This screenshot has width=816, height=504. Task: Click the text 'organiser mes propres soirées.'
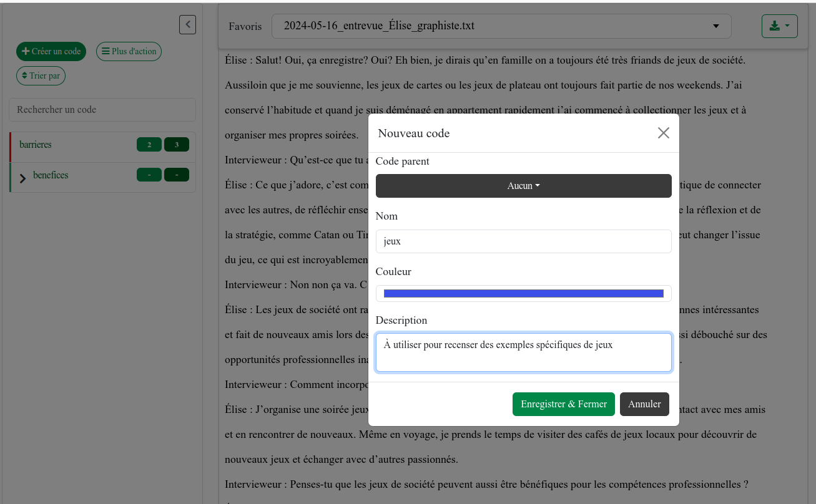(x=292, y=135)
